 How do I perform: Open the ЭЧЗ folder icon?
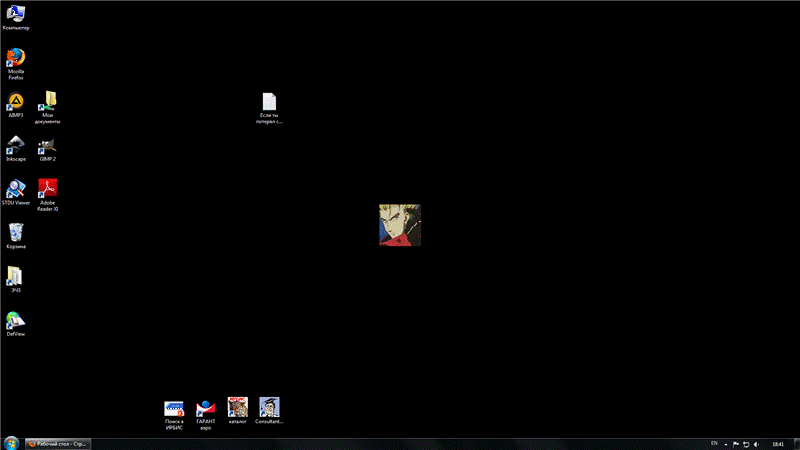(x=16, y=277)
